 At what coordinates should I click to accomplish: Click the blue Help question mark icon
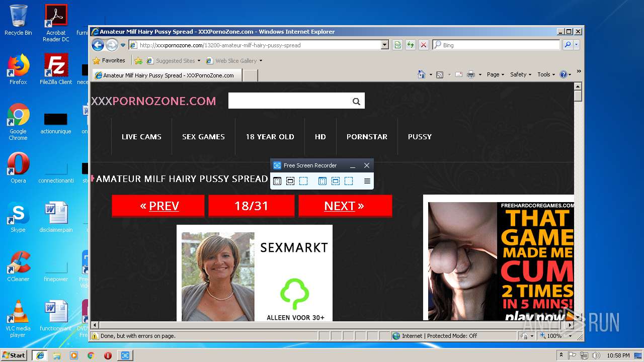563,74
